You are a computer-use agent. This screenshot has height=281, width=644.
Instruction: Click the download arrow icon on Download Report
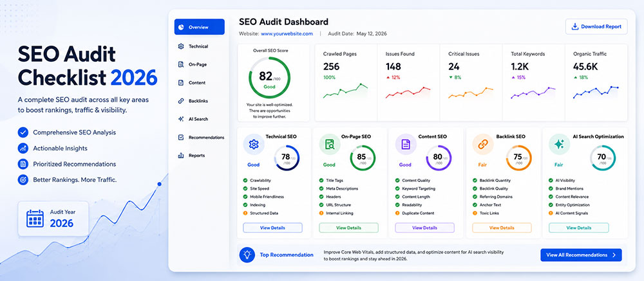pos(574,26)
